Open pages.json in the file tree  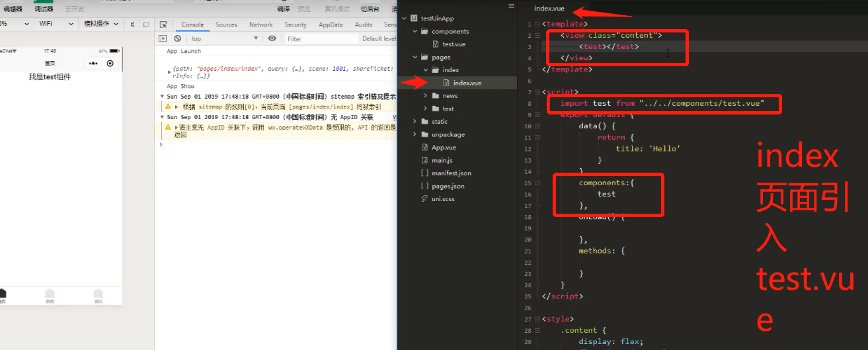tap(448, 186)
